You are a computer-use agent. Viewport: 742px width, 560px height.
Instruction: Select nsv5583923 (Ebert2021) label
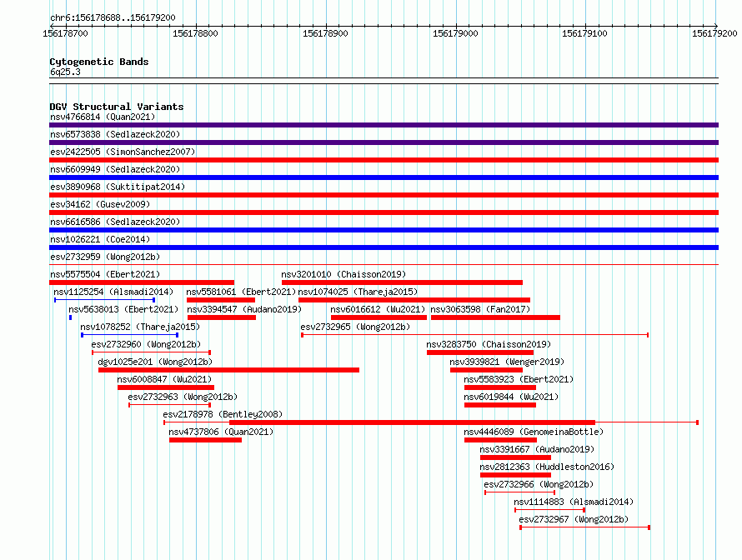tap(519, 379)
